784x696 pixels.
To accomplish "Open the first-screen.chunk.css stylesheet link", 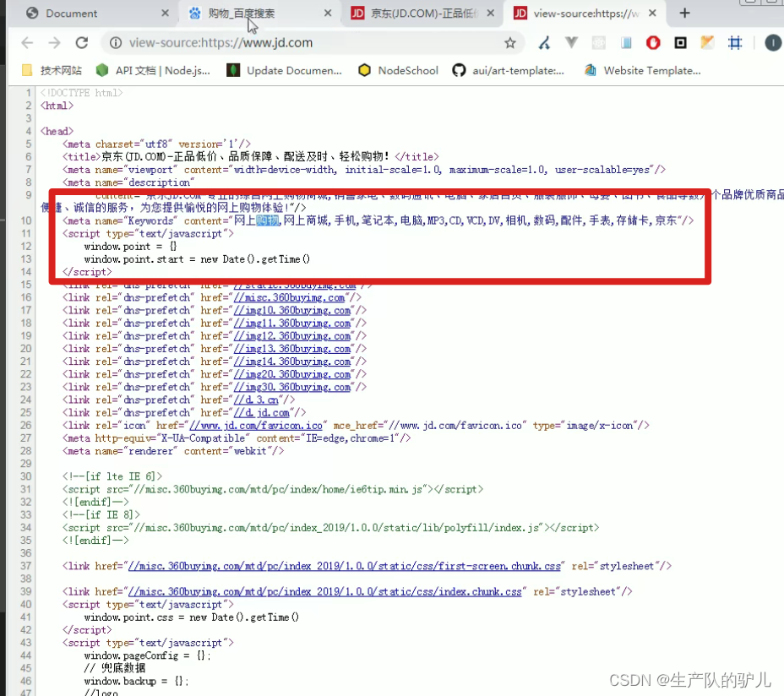I will [x=345, y=566].
